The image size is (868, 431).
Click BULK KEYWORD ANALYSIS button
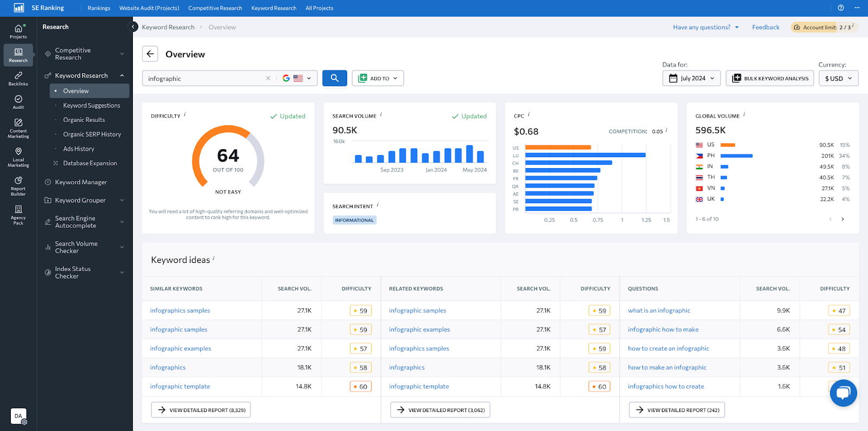click(x=770, y=78)
